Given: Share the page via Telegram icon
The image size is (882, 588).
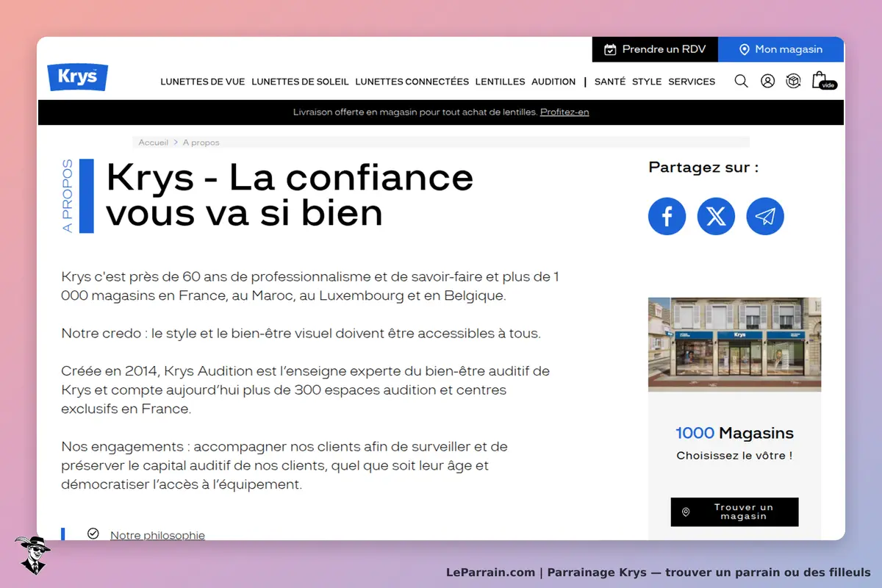Looking at the screenshot, I should click(765, 216).
